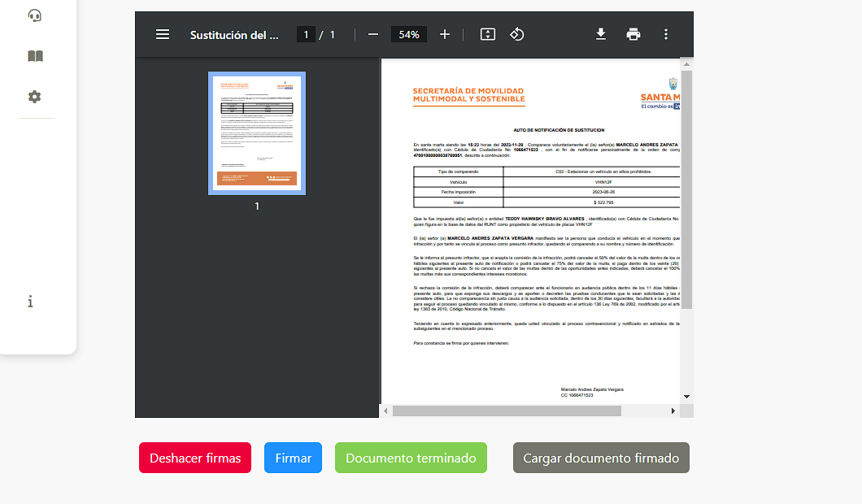Open the headset support icon in sidebar
862x504 pixels.
click(x=35, y=15)
